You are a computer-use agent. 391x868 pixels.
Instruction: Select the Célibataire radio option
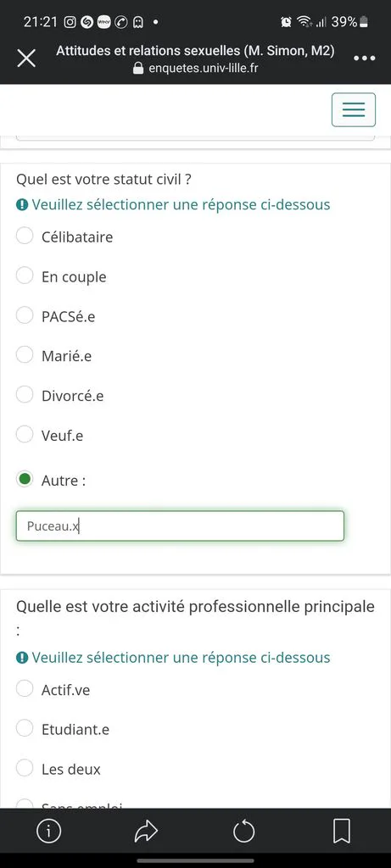tap(25, 236)
